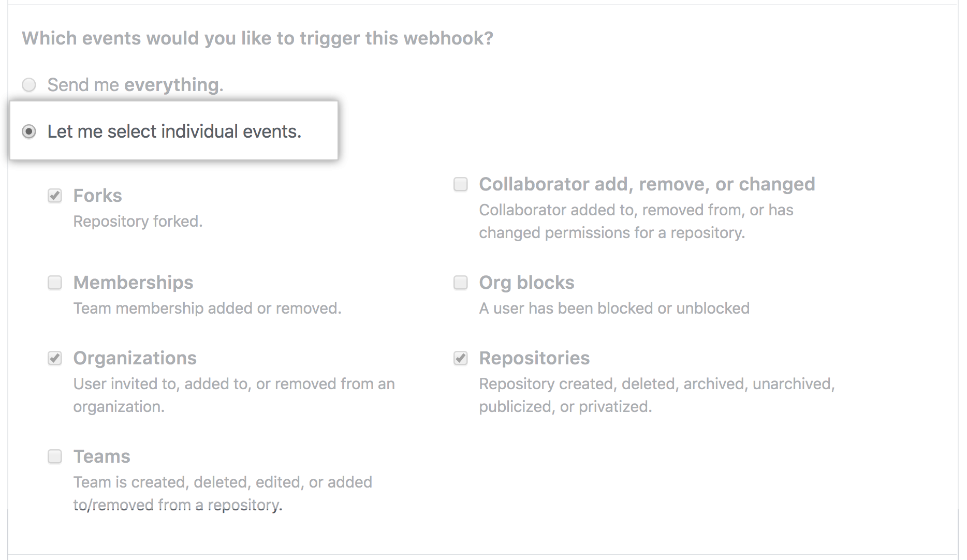967x560 pixels.
Task: Disable the Repositories checkbox
Action: 461,358
